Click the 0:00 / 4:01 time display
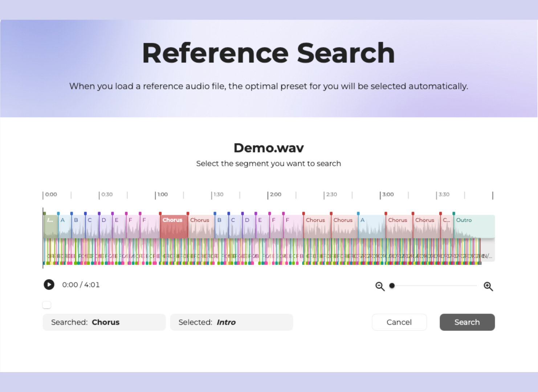 pos(81,285)
